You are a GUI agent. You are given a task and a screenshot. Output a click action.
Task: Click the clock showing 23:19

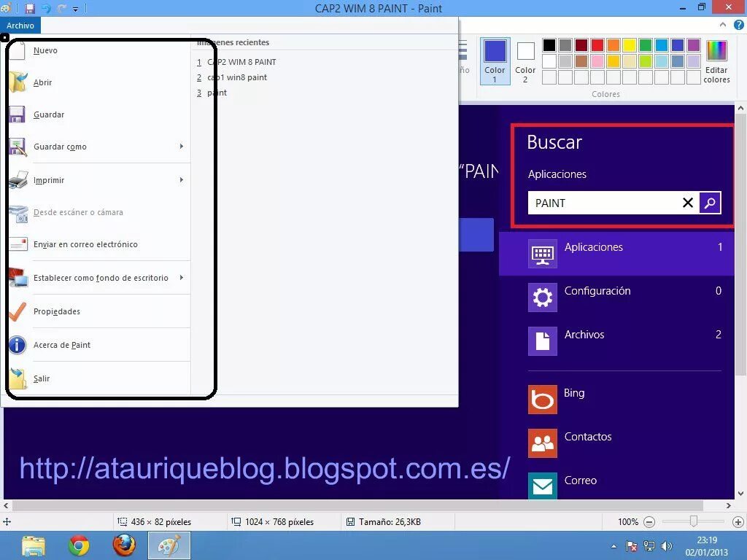tap(707, 540)
